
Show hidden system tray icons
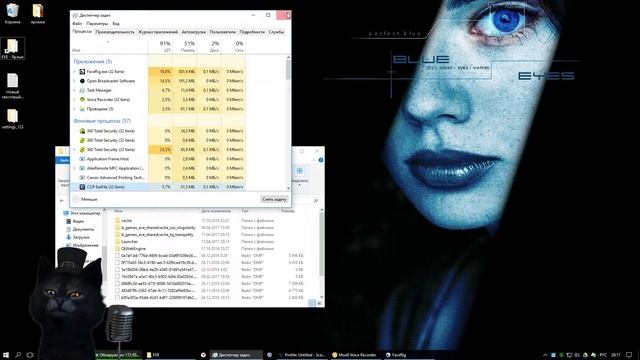[x=545, y=355]
